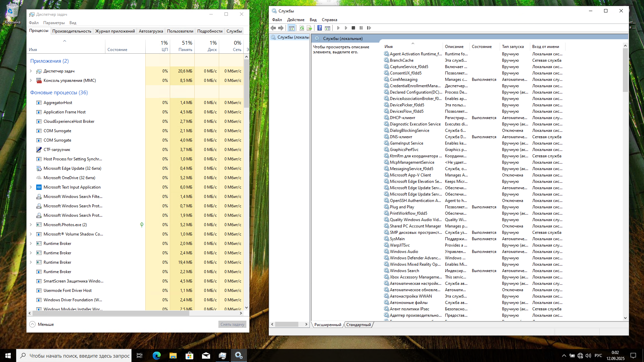644x362 pixels.
Task: Sort services by the Описание column
Action: point(456,47)
